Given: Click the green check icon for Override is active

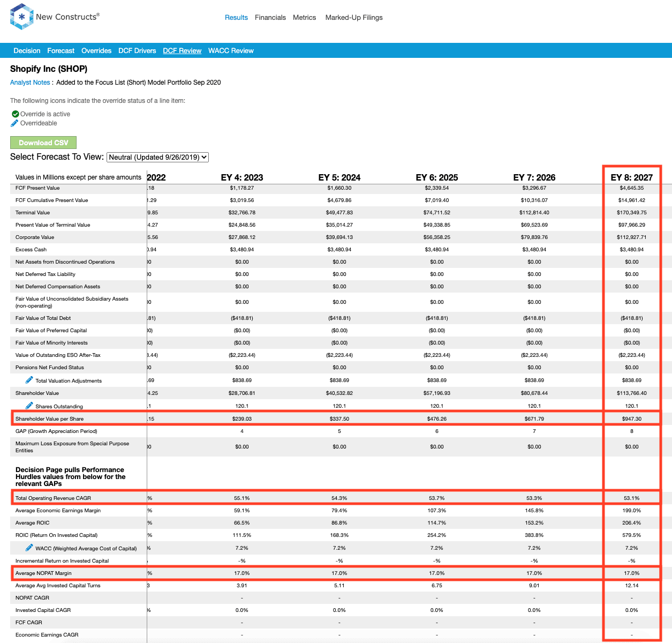Looking at the screenshot, I should tap(16, 114).
